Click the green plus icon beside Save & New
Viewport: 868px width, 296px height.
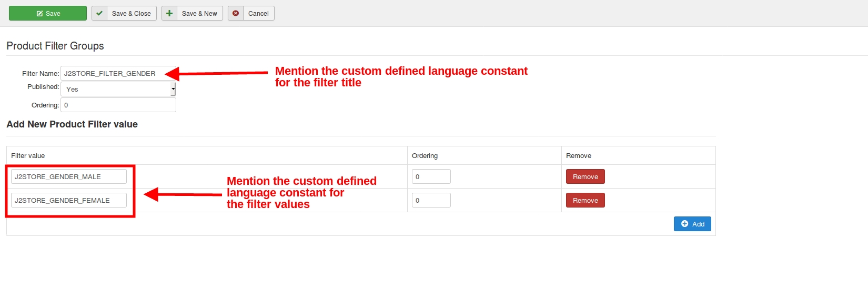pos(169,13)
